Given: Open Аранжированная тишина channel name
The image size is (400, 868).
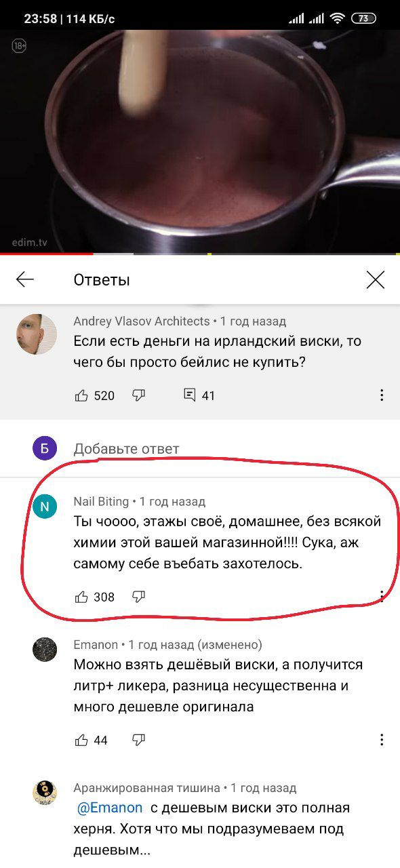Looking at the screenshot, I should coord(146,788).
